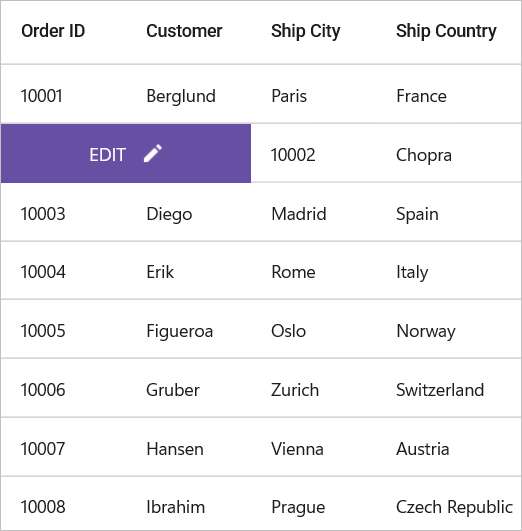The width and height of the screenshot is (522, 531).
Task: Select the swiped row's 10002 cell
Action: (313, 153)
